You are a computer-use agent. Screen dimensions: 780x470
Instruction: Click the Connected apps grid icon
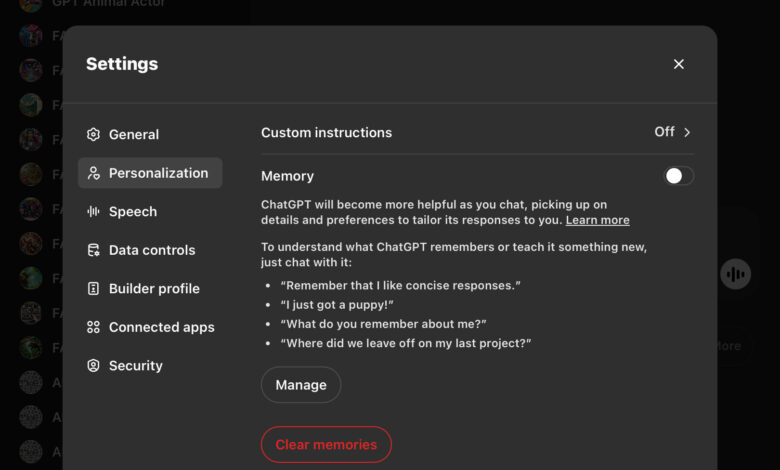(93, 327)
